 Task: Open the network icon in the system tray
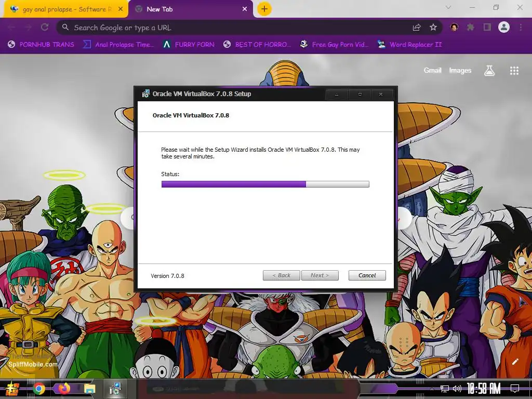[445, 389]
